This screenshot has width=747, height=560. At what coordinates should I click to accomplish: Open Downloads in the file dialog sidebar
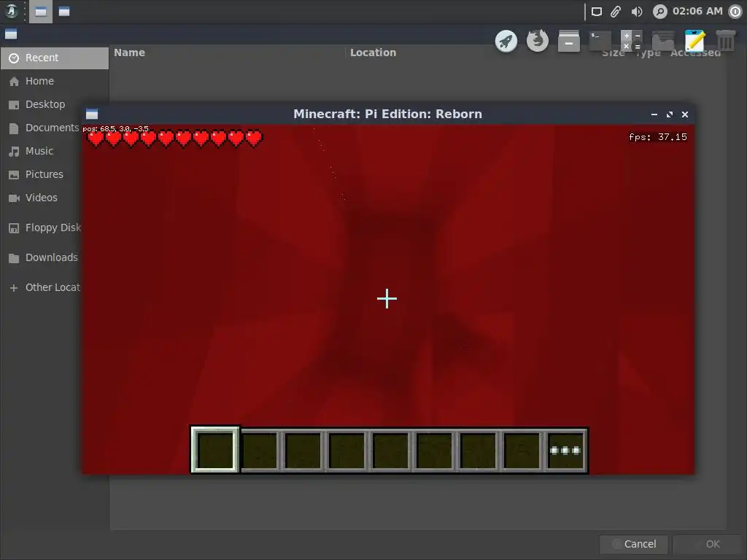(42, 257)
